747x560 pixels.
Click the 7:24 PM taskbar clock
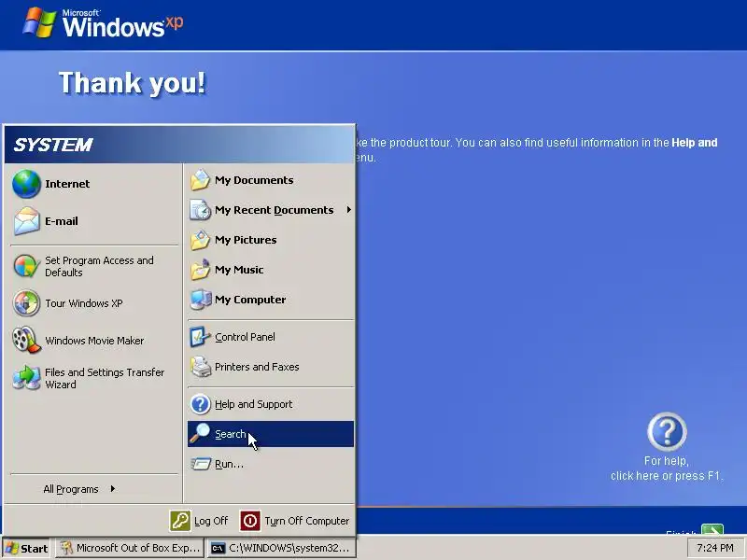point(715,548)
